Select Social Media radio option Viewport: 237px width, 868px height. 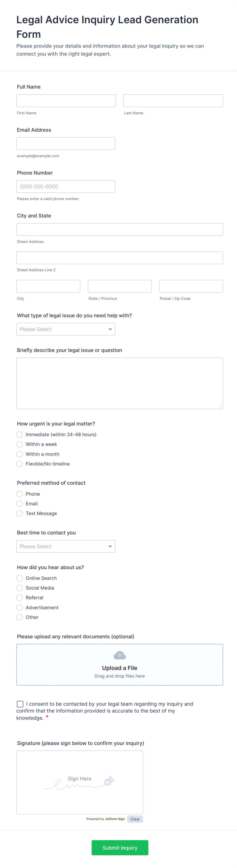tap(20, 588)
